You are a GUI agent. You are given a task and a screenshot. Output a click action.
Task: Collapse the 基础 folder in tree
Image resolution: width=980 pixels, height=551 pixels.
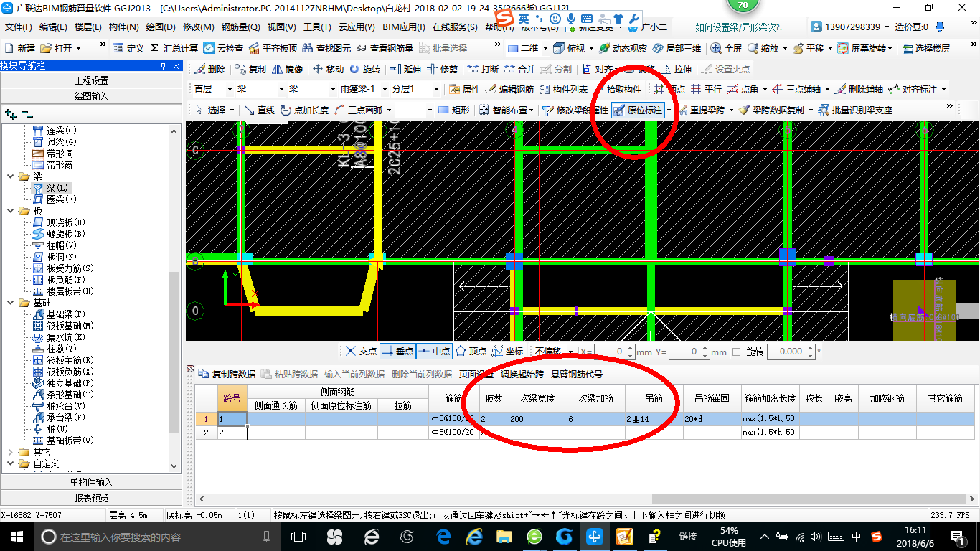click(x=11, y=303)
